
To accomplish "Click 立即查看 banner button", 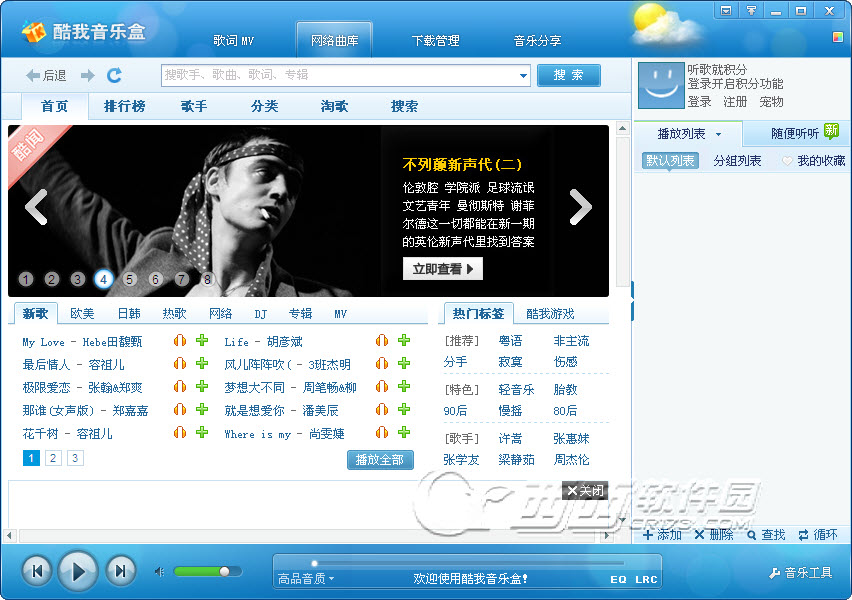I will coord(442,268).
